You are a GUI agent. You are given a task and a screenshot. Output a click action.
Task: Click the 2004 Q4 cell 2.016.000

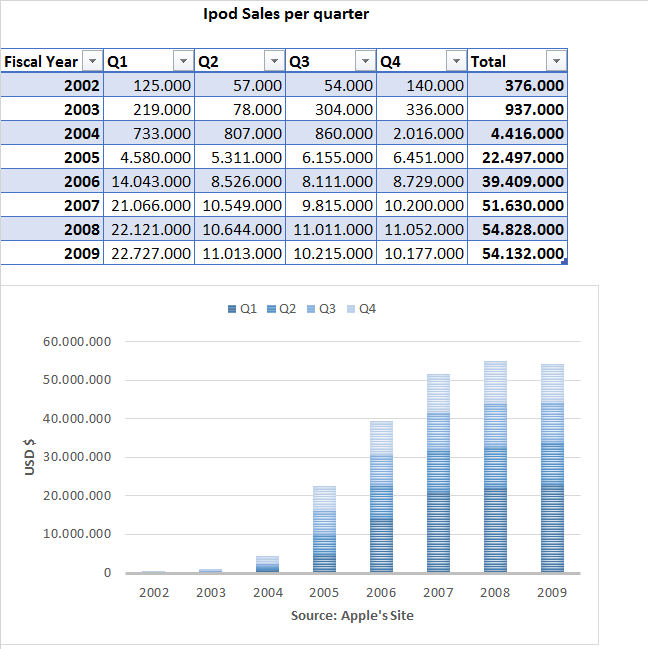point(422,133)
